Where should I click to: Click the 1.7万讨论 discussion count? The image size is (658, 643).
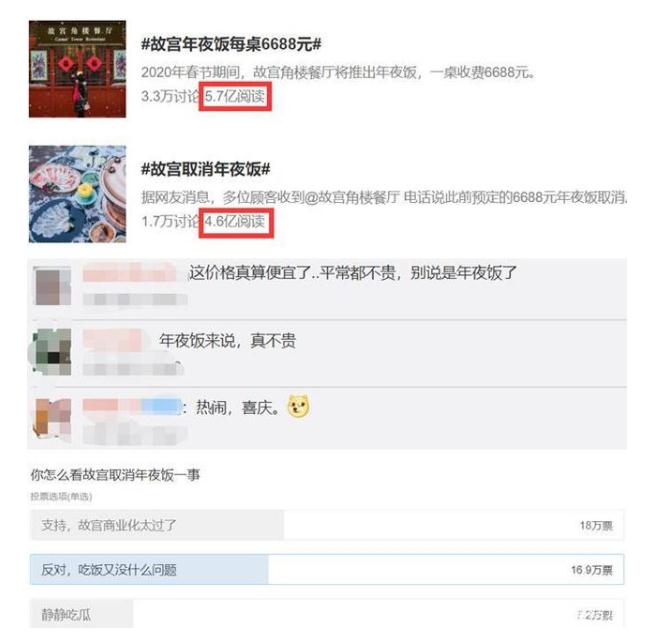pyautogui.click(x=170, y=221)
